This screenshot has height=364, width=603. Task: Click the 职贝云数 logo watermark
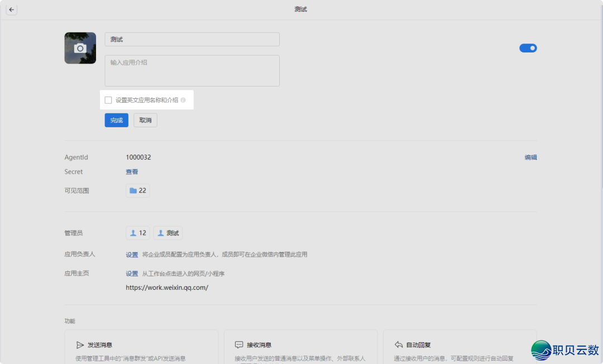point(564,351)
